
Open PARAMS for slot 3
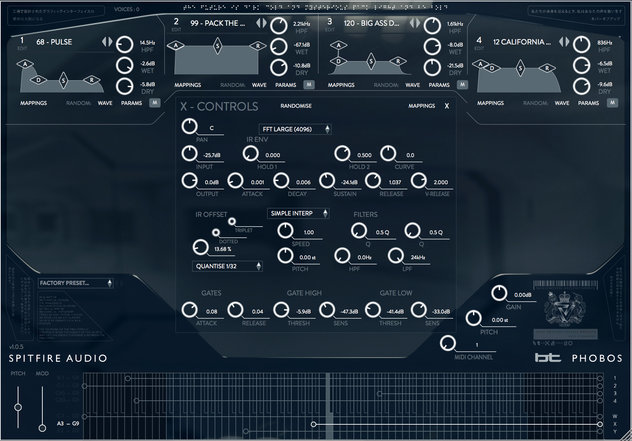point(439,85)
